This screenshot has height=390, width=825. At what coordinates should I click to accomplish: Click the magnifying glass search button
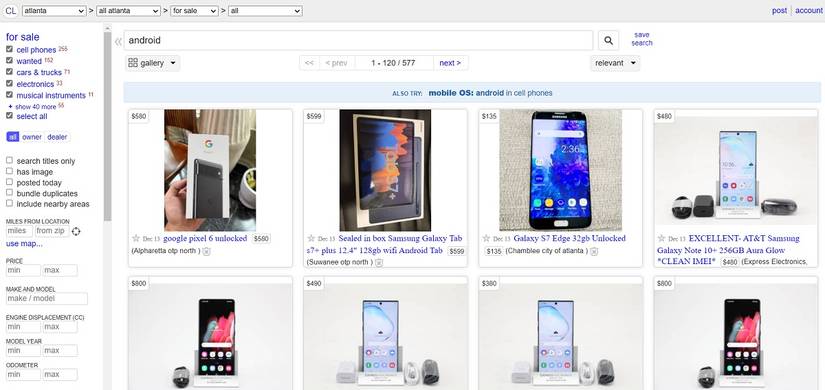coord(608,41)
